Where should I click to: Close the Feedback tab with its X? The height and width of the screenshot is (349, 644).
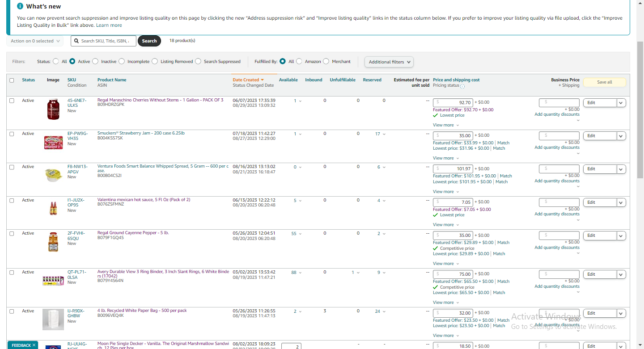click(34, 345)
